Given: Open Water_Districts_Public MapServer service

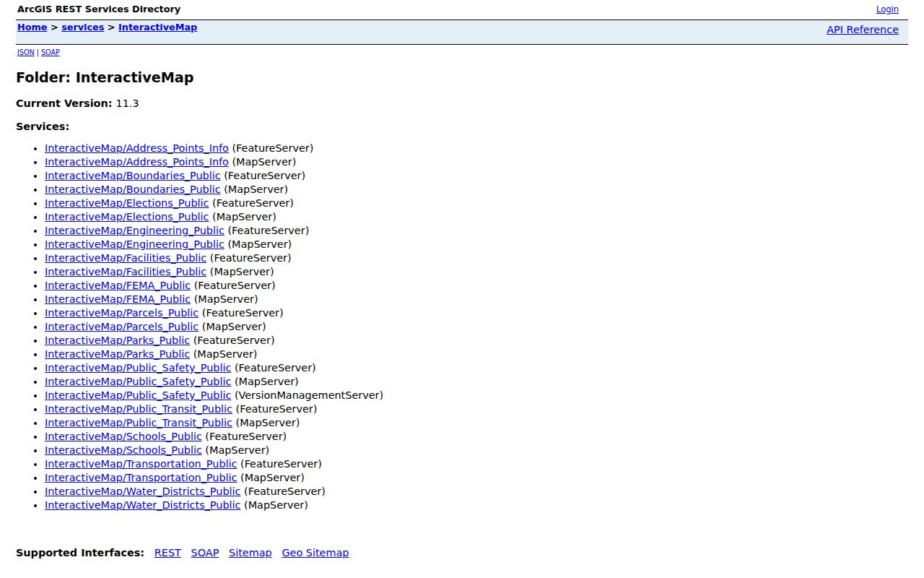Looking at the screenshot, I should (142, 505).
